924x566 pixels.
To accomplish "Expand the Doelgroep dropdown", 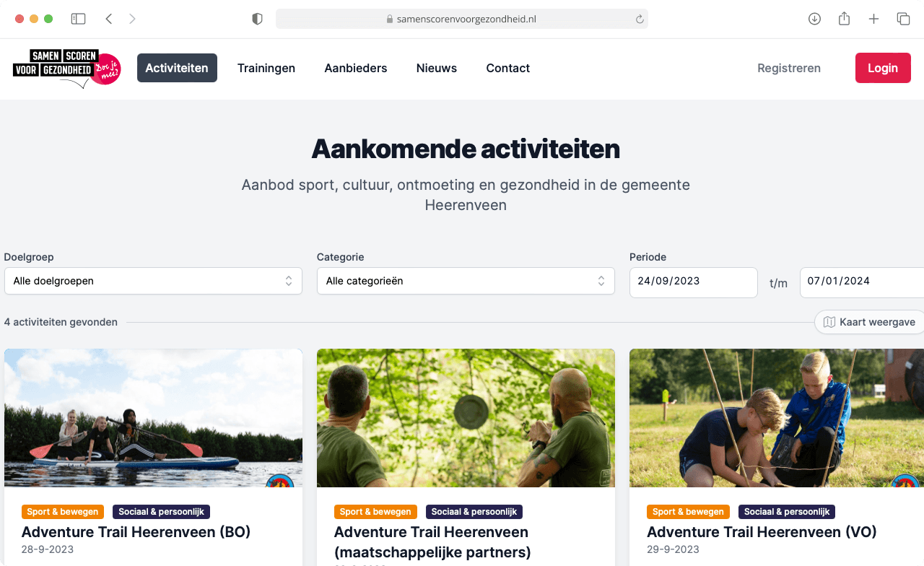I will pyautogui.click(x=153, y=281).
